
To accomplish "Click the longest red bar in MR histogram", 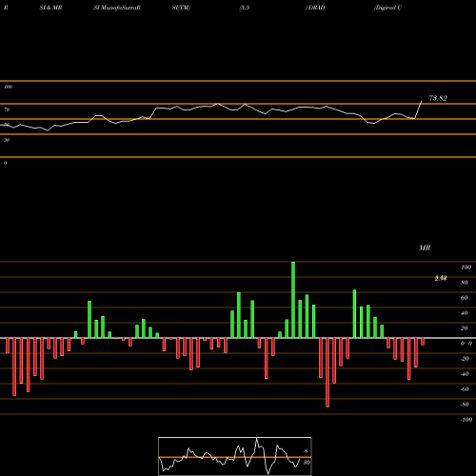I will (x=327, y=372).
